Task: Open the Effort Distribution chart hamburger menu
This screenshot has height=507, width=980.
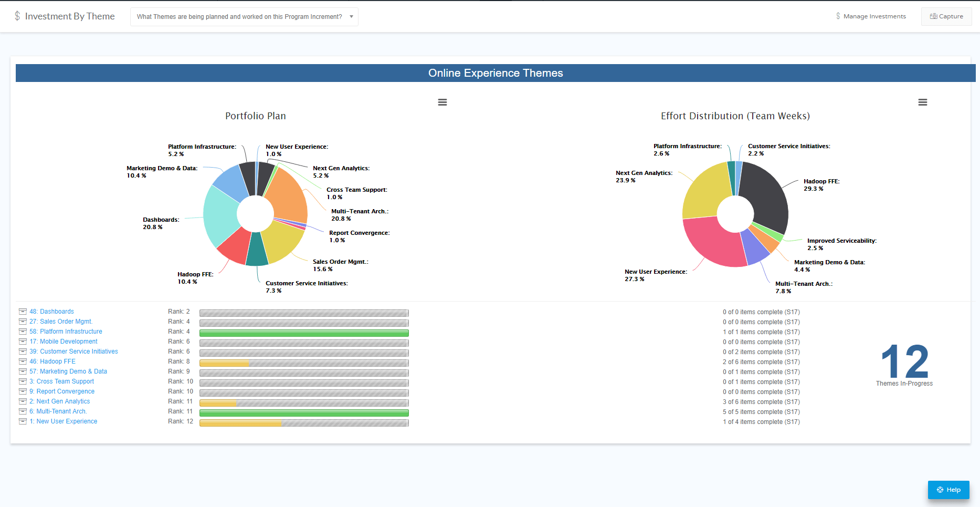Action: [922, 102]
